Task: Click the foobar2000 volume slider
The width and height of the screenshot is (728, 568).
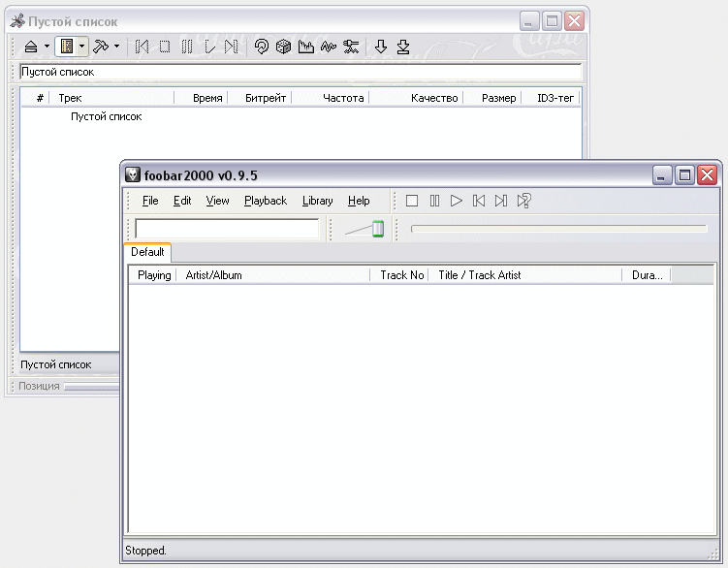Action: tap(364, 229)
